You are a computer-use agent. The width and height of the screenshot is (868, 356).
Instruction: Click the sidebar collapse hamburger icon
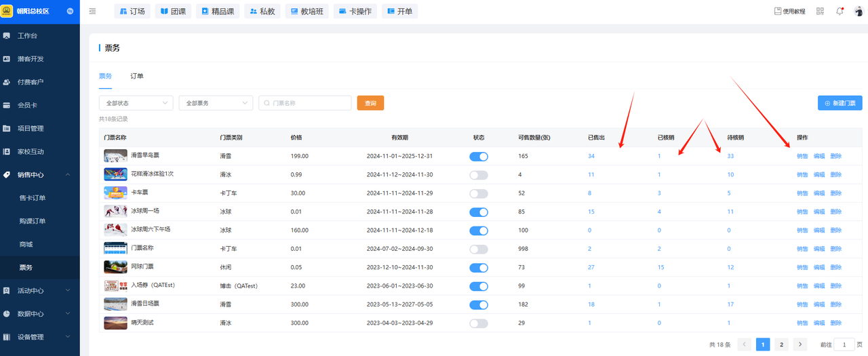coord(92,12)
